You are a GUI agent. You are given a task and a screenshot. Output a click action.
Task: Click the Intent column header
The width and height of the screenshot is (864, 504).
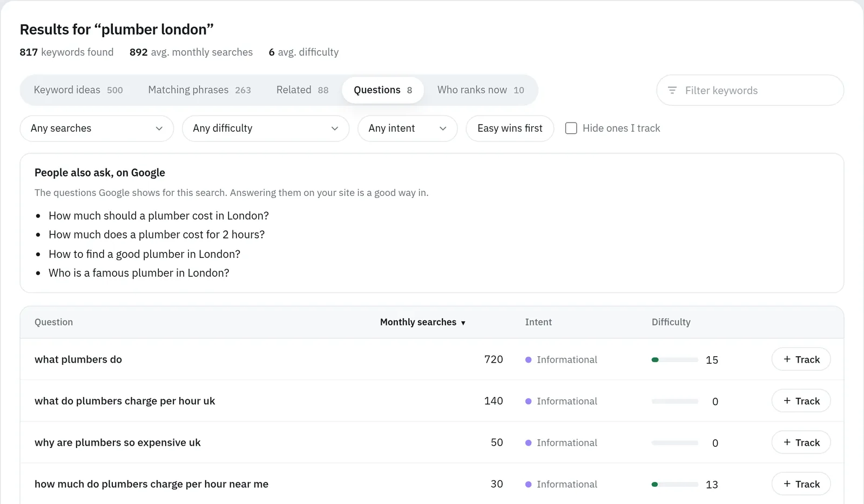(x=538, y=322)
